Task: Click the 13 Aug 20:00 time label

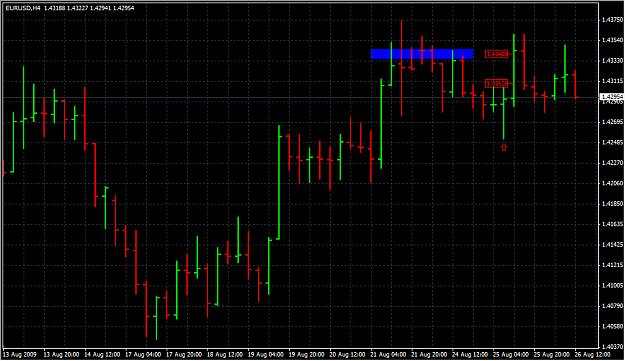Action: pos(61,354)
